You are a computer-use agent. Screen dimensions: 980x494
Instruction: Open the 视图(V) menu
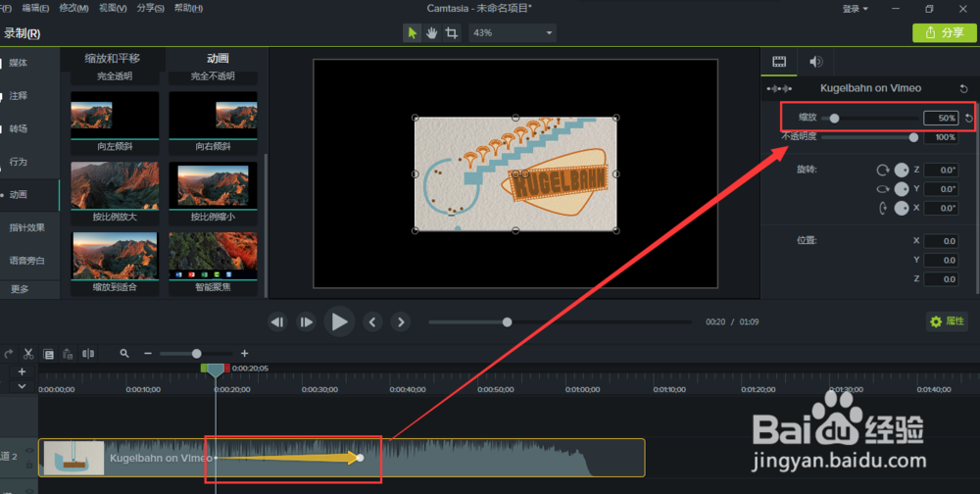[113, 8]
